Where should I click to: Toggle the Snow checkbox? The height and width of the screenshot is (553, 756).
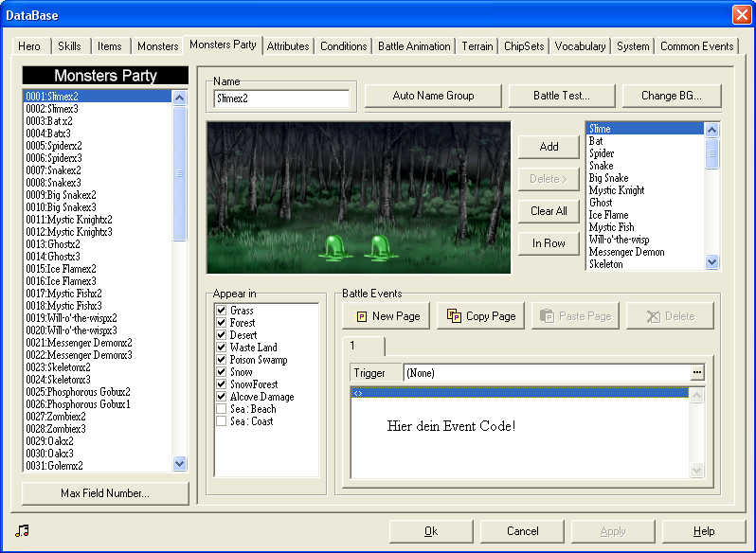pyautogui.click(x=222, y=372)
